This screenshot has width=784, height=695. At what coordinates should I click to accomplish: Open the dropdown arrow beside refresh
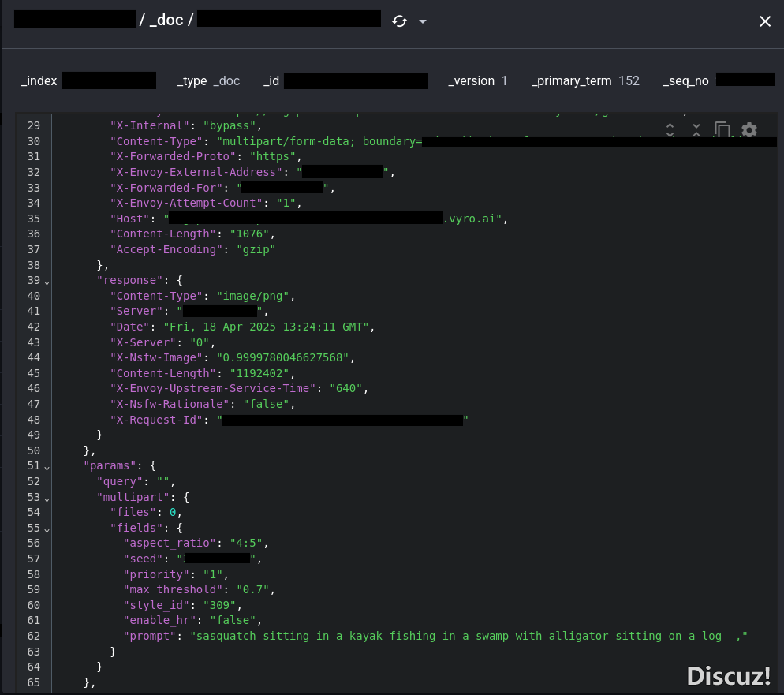pyautogui.click(x=423, y=21)
